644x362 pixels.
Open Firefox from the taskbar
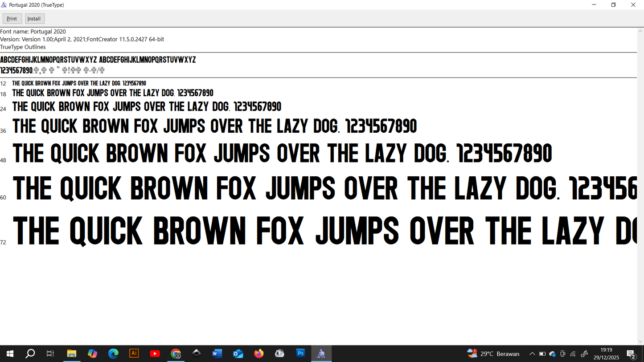259,354
